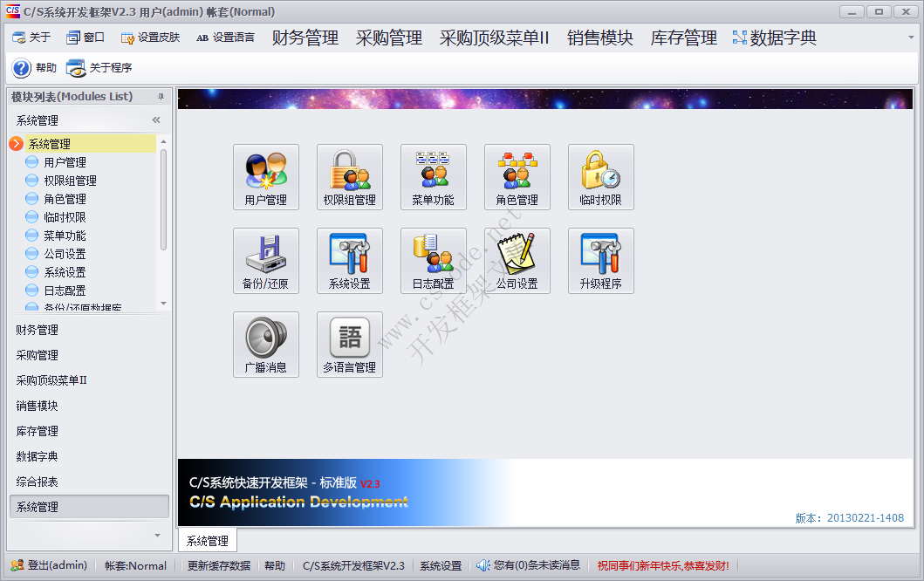This screenshot has width=924, height=581.
Task: Open the 系统设置 tools icon in main panel
Action: [350, 261]
